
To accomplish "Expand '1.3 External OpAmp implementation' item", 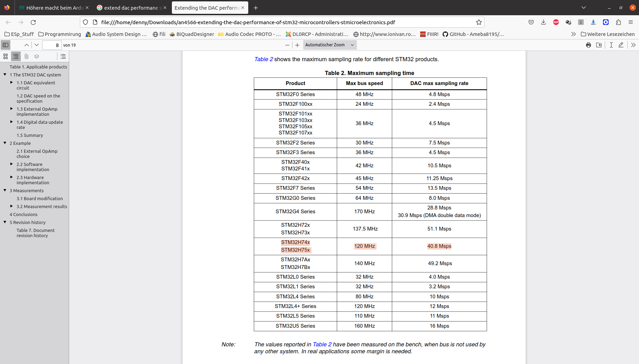I will [x=12, y=109].
